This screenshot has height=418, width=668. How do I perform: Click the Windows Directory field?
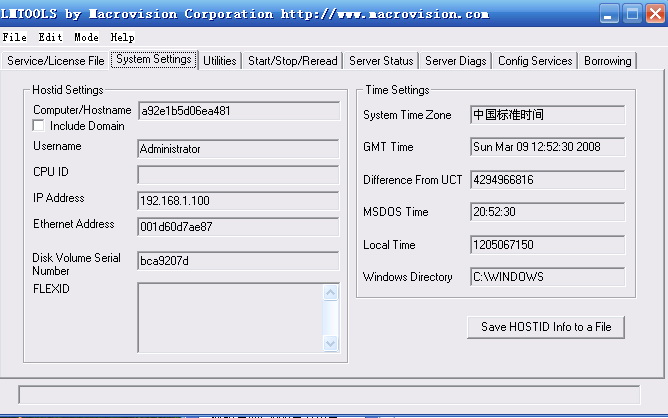pyautogui.click(x=547, y=277)
